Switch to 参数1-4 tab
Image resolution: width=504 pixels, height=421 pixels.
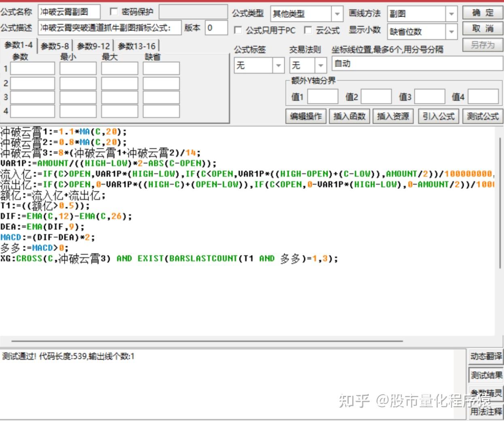tap(19, 45)
